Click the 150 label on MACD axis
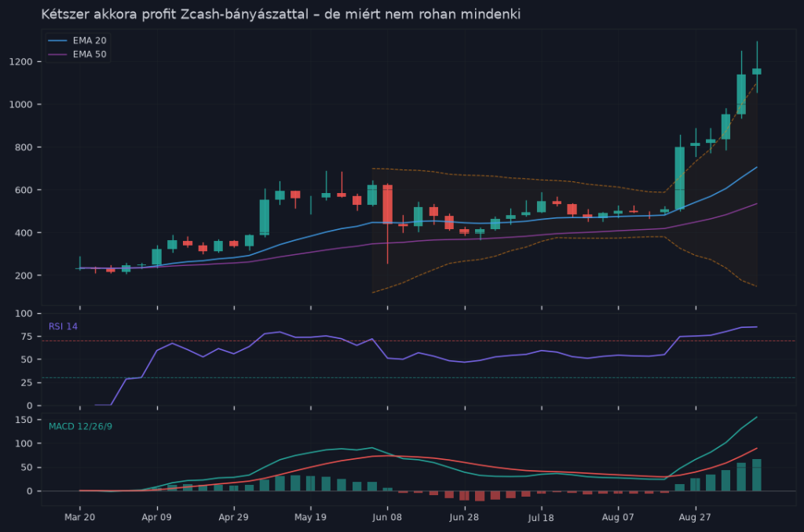804x532 pixels. [x=24, y=420]
